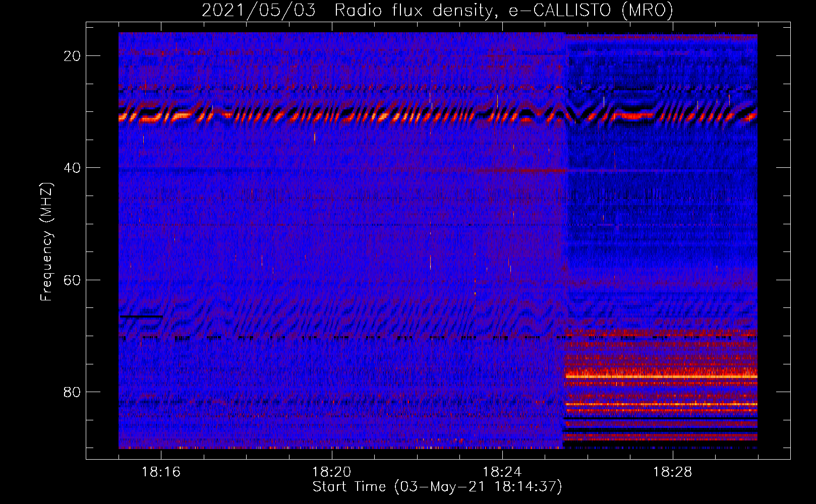Click the yellow-red emission band near 82 MHz
The height and width of the screenshot is (504, 816).
pyautogui.click(x=661, y=404)
